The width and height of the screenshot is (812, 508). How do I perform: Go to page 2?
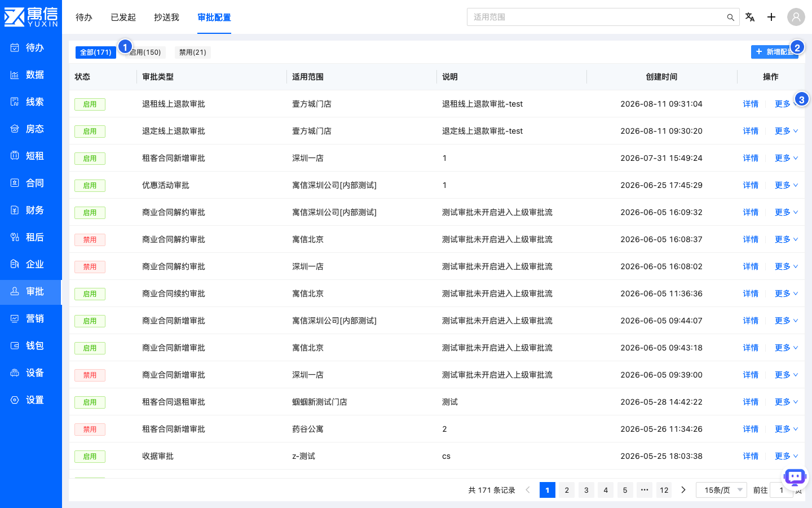(x=567, y=490)
